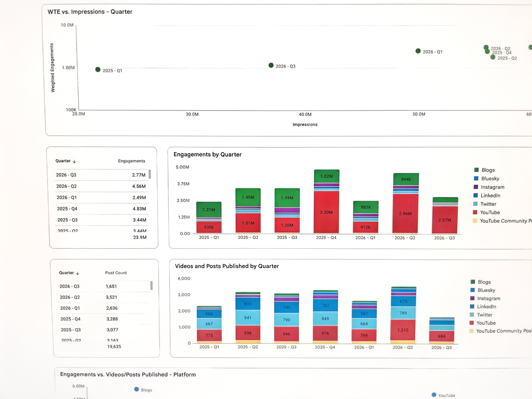The width and height of the screenshot is (532, 399).
Task: Click the Blogs point in Platform scatter chart
Action: tap(137, 389)
